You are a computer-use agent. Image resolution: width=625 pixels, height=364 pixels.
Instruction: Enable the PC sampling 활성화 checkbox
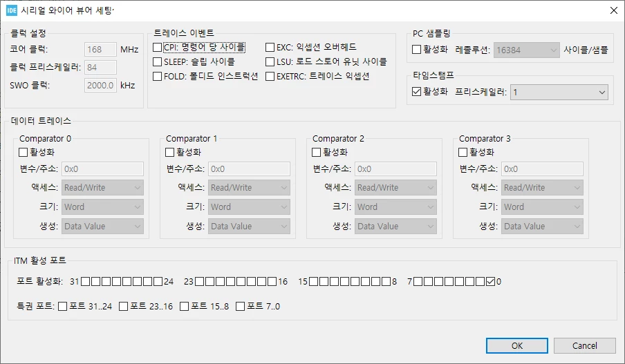pyautogui.click(x=416, y=49)
